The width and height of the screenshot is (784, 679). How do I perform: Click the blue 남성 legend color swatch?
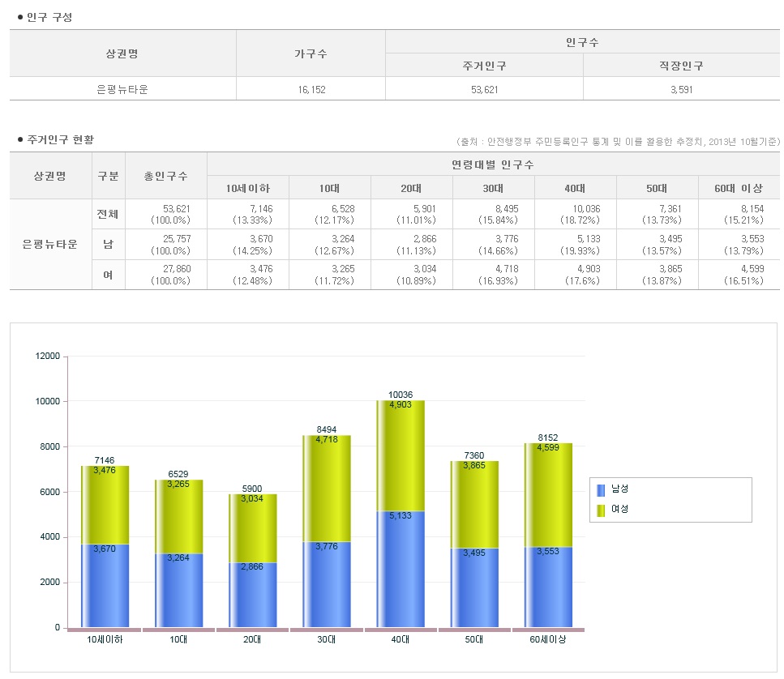(601, 489)
